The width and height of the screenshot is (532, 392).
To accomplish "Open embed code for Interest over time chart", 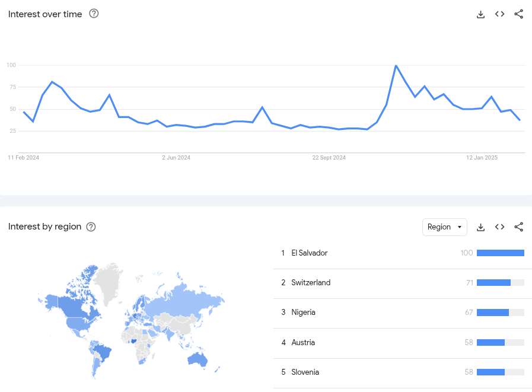I will click(x=499, y=14).
